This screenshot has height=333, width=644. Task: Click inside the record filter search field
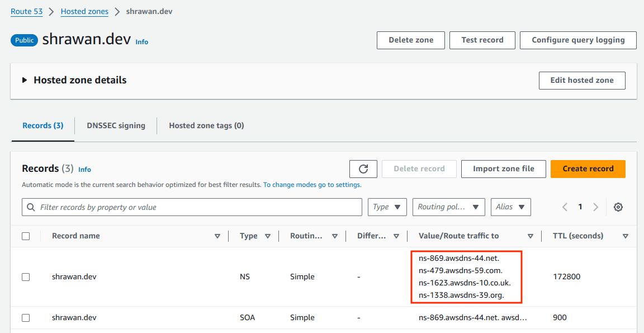(168, 207)
